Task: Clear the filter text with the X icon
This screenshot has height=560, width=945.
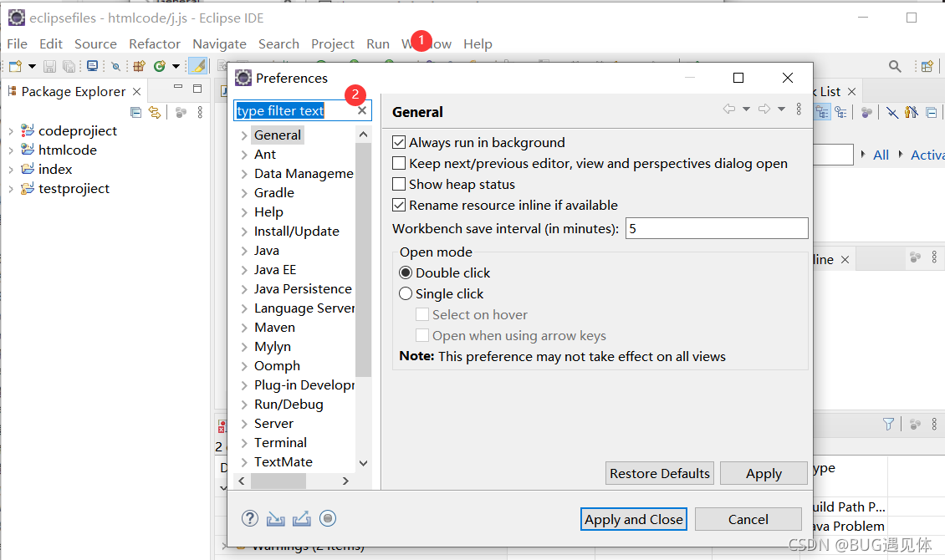Action: point(362,110)
